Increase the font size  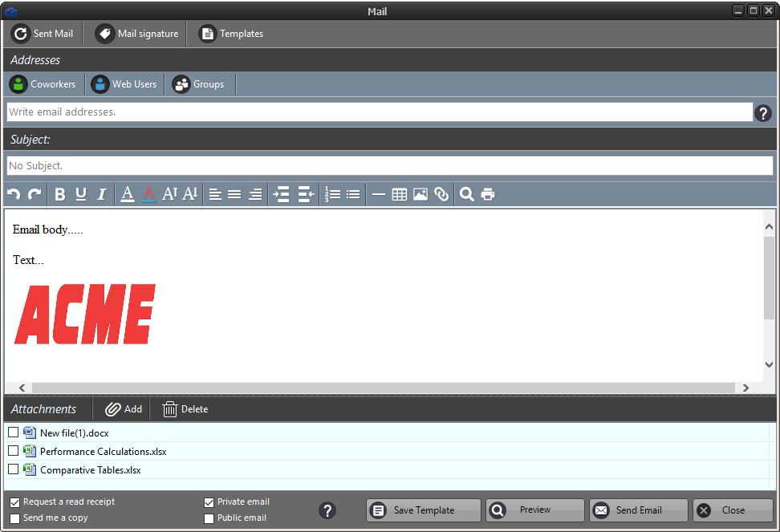click(169, 194)
